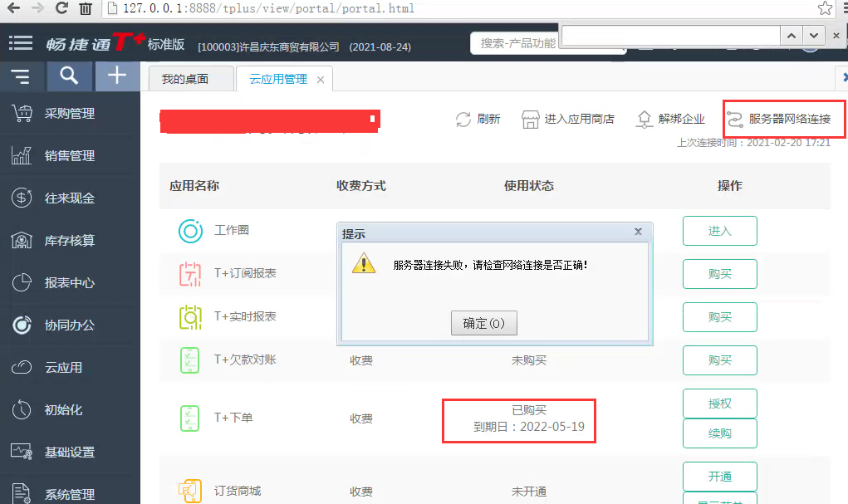Click the 上次连接时间 timestamp text
The height and width of the screenshot is (504, 848).
(x=753, y=143)
